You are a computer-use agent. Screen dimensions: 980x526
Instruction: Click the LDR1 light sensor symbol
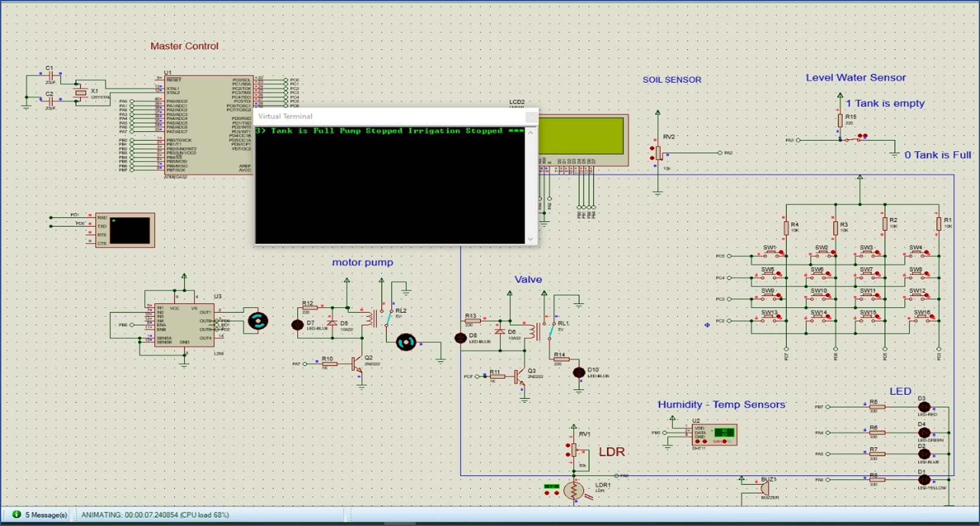click(x=574, y=490)
